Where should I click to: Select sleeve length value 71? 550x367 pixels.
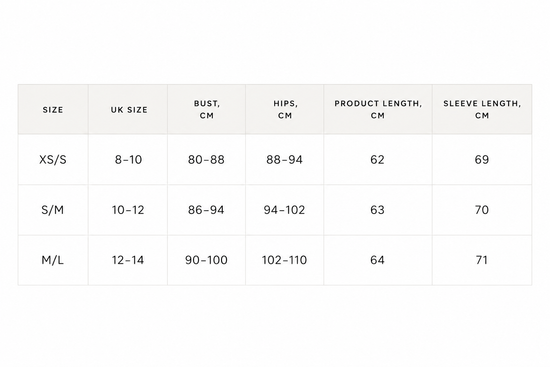[x=482, y=260]
